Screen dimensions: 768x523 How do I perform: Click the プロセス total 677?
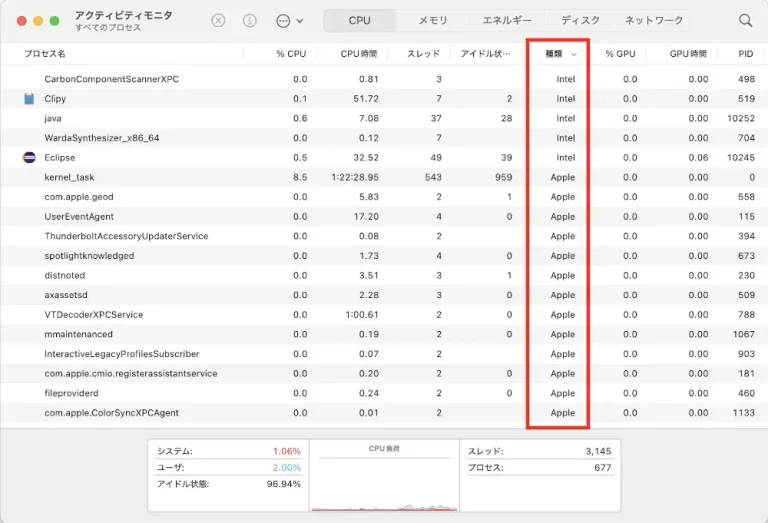(603, 468)
